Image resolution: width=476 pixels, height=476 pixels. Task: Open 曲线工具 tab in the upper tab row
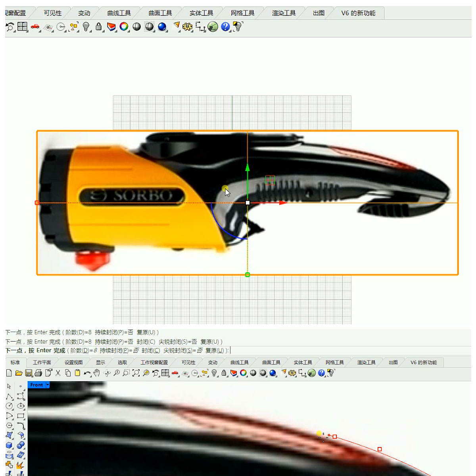pos(119,13)
